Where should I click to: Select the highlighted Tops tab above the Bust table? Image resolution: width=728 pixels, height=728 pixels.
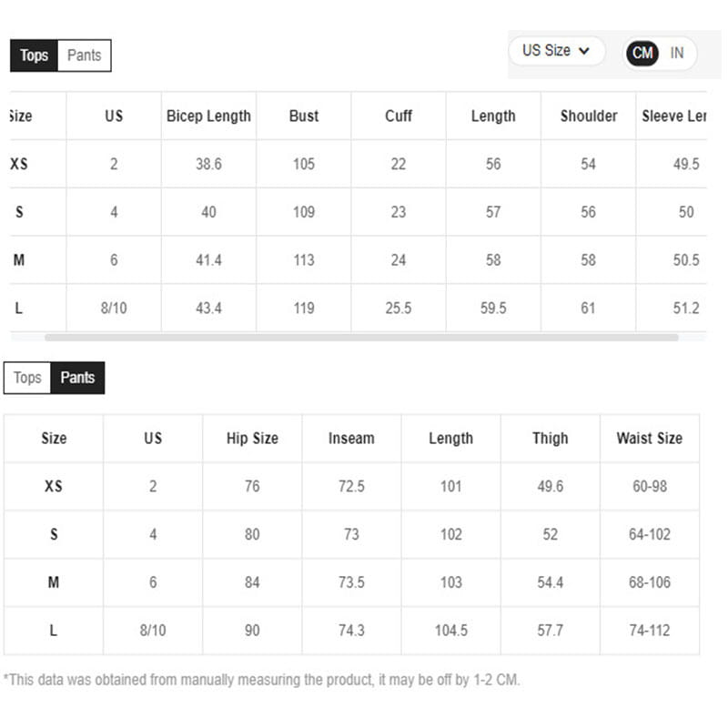(x=34, y=56)
